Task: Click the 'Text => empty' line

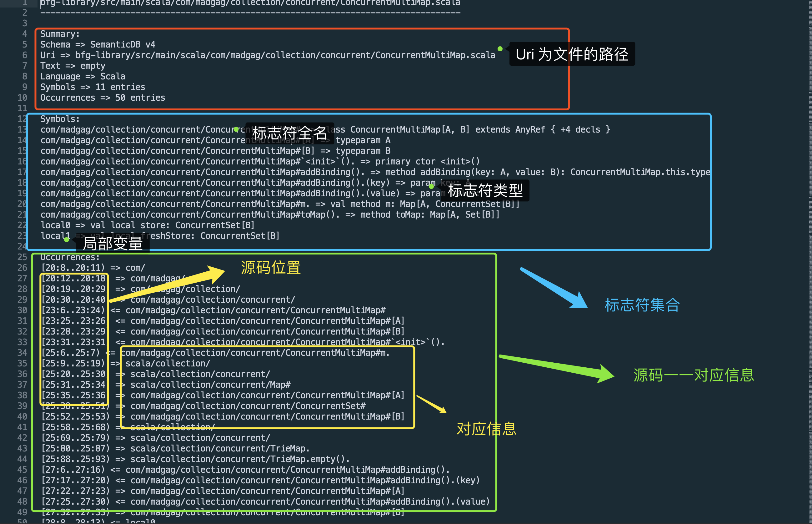Action: point(73,66)
